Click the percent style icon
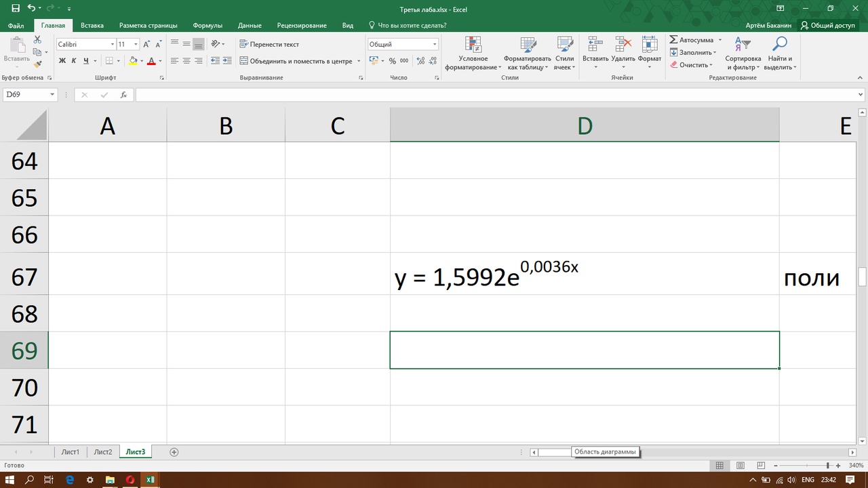Screen dimensions: 868x488 [x=392, y=61]
